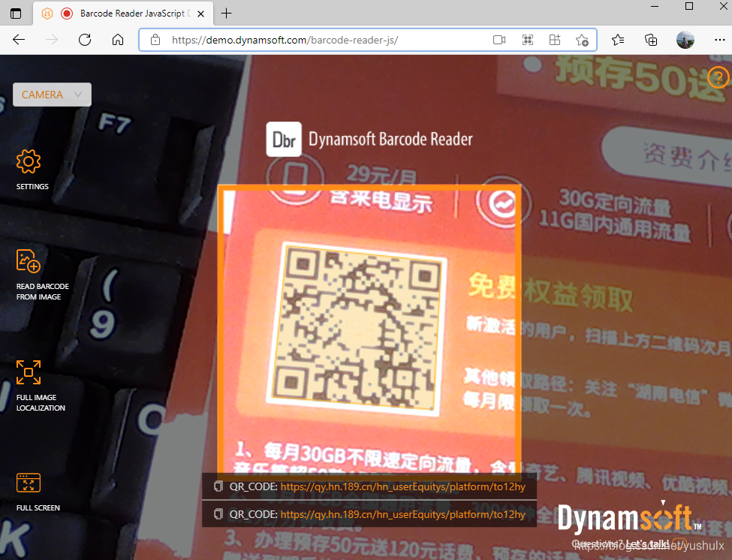The image size is (732, 560).
Task: Copy the second QR_CODE result icon
Action: (x=218, y=514)
